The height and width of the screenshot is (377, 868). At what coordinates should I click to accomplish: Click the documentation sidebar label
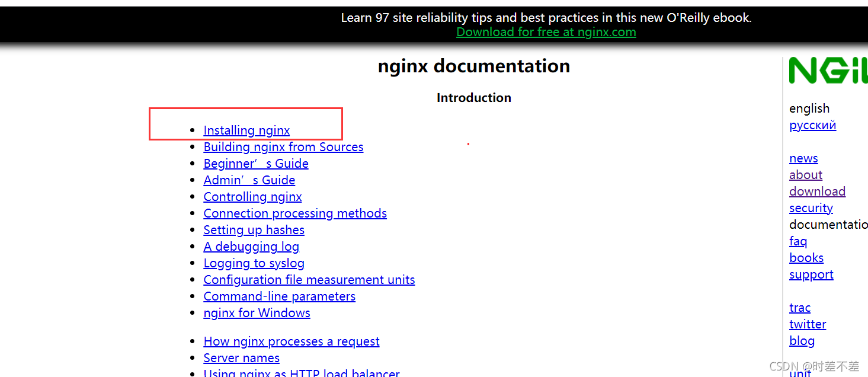point(828,225)
